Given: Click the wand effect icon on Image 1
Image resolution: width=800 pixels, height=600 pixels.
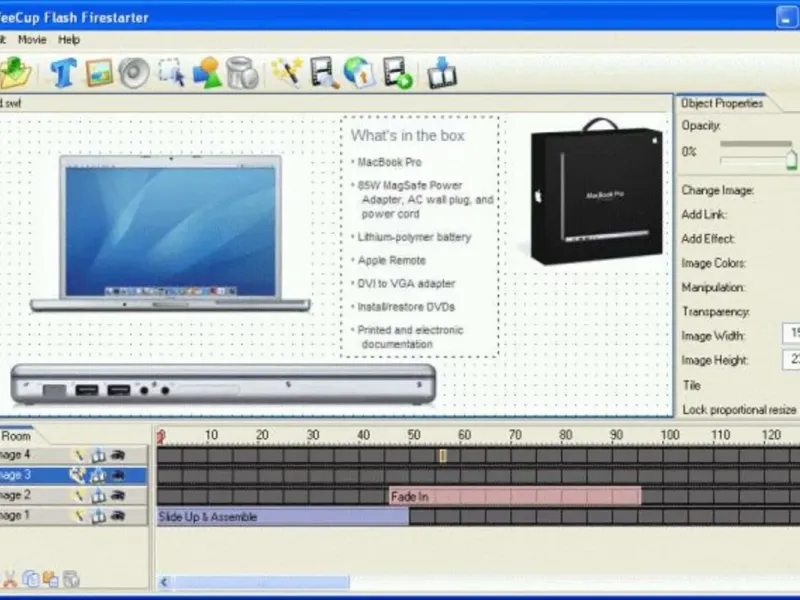Looking at the screenshot, I should (79, 516).
